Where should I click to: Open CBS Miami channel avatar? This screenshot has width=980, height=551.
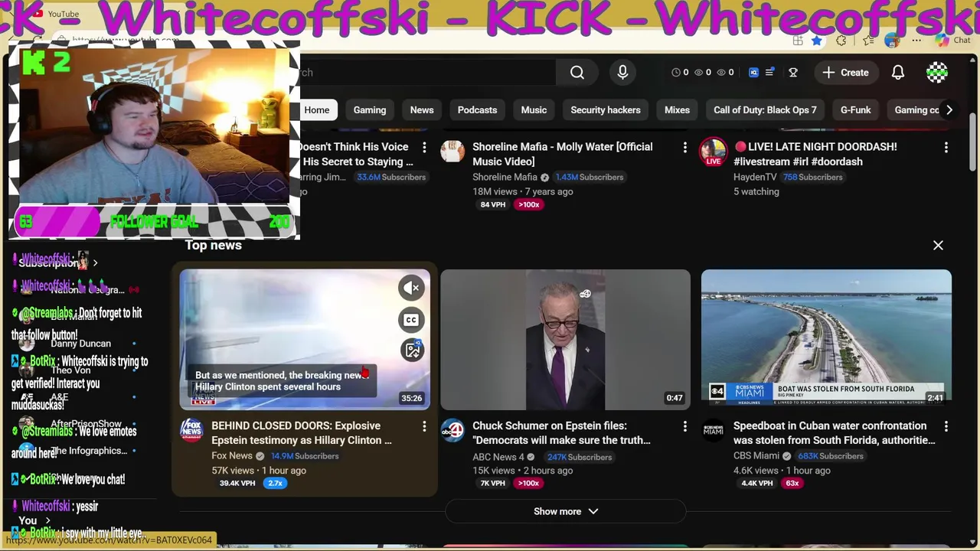713,430
